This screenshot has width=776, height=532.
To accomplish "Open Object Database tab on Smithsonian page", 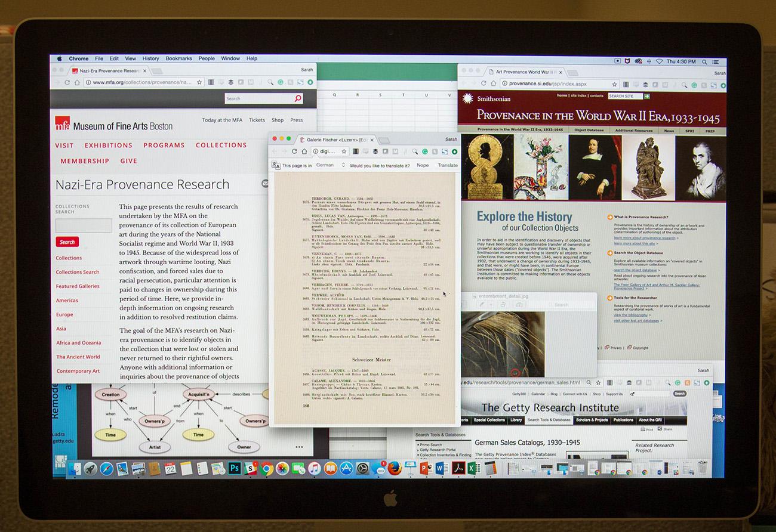I will 589,130.
